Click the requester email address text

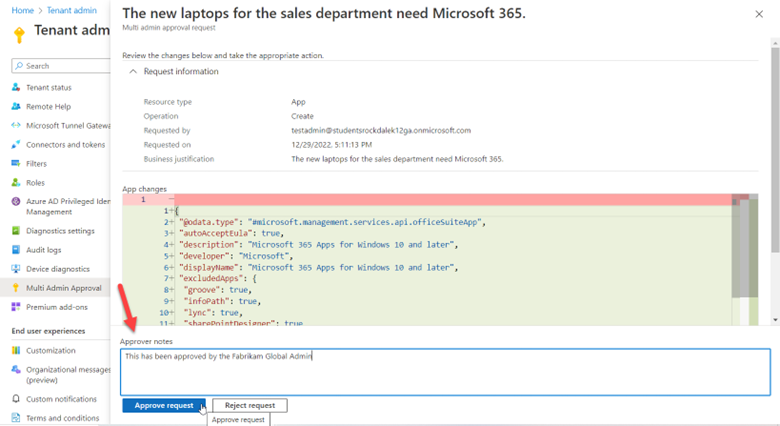pyautogui.click(x=381, y=130)
